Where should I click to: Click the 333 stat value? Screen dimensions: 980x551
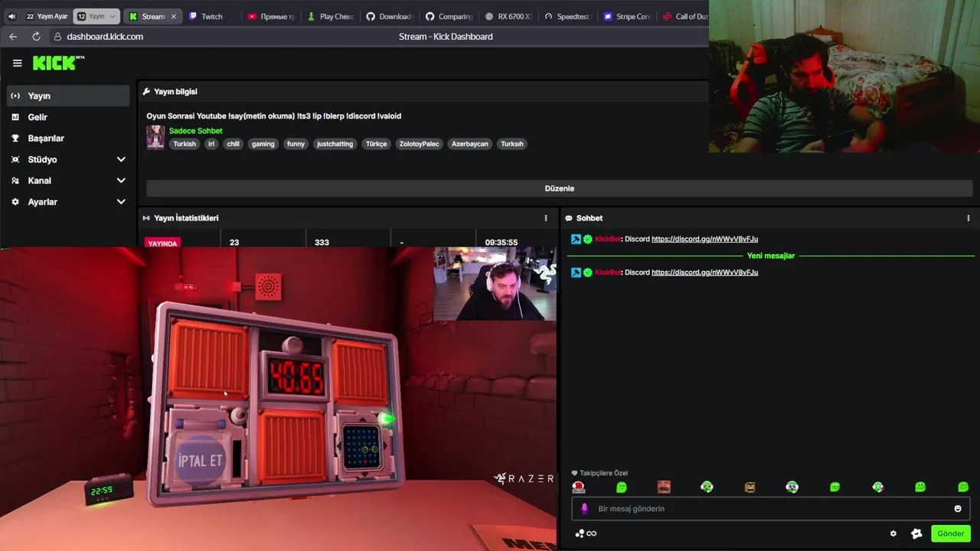322,243
